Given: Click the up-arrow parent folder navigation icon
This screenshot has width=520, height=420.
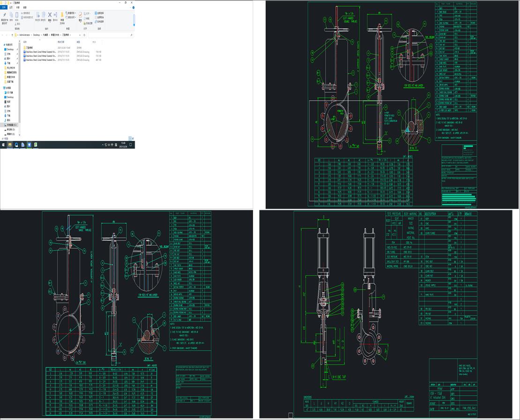Looking at the screenshot, I should [11, 35].
